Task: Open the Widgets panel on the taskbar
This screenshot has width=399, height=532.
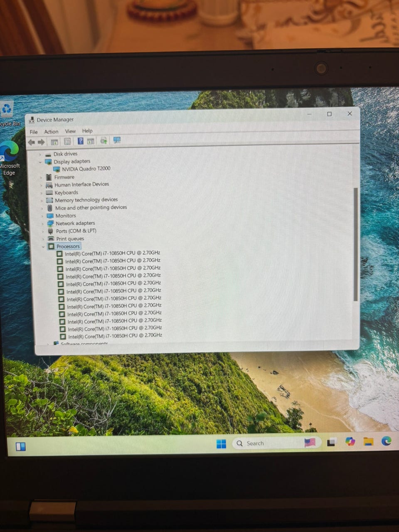Action: (x=20, y=447)
